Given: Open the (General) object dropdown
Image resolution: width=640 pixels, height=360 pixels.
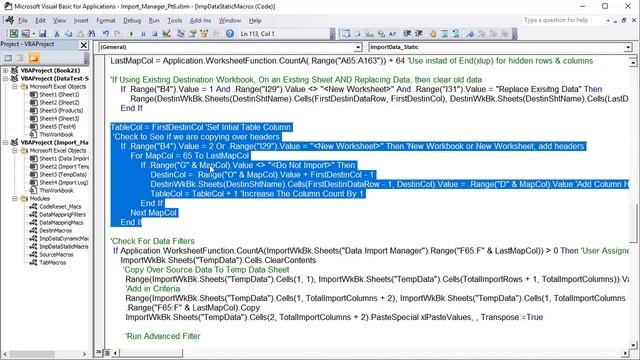Looking at the screenshot, I should pyautogui.click(x=358, y=47).
